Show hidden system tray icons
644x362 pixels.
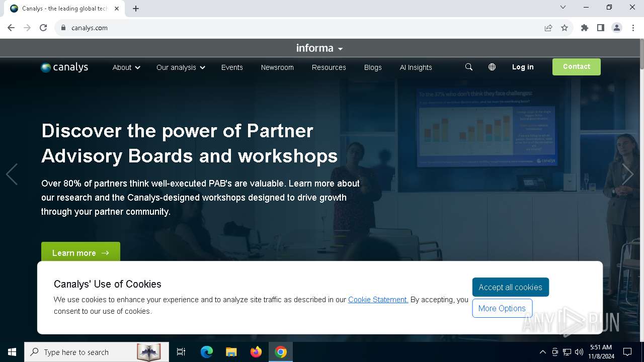coord(542,352)
